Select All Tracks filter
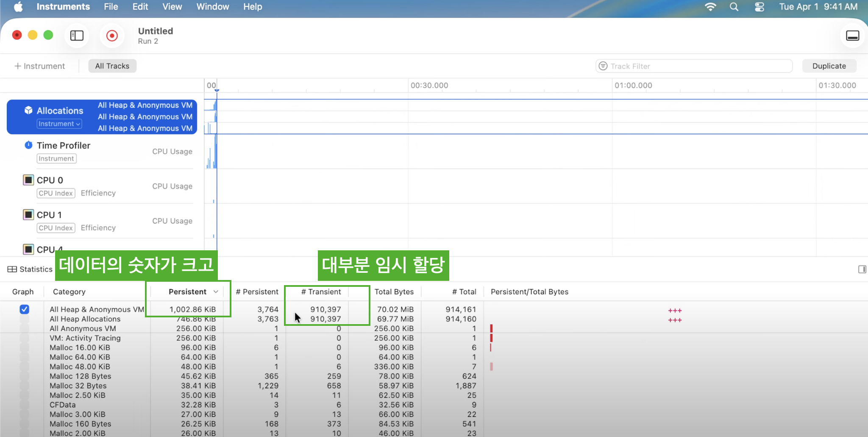 (x=112, y=66)
